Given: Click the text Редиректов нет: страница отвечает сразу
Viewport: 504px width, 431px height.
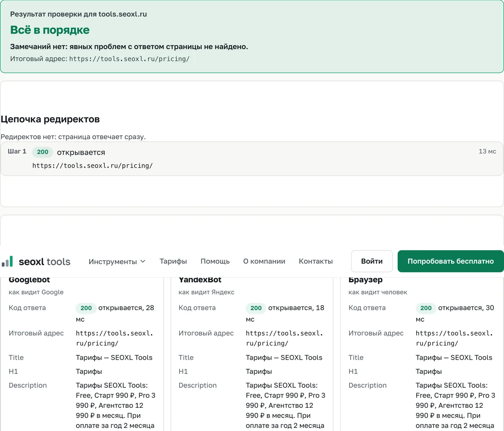Looking at the screenshot, I should (73, 137).
